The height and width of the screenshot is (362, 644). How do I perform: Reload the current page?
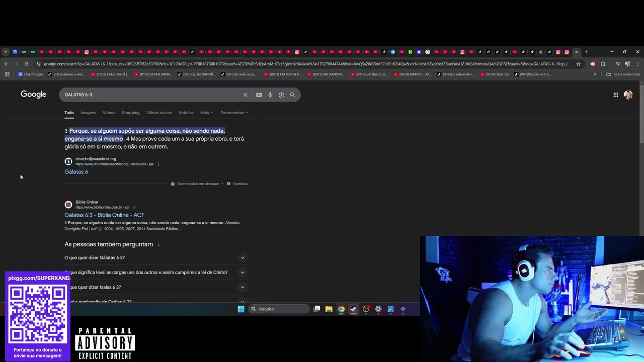[26, 64]
